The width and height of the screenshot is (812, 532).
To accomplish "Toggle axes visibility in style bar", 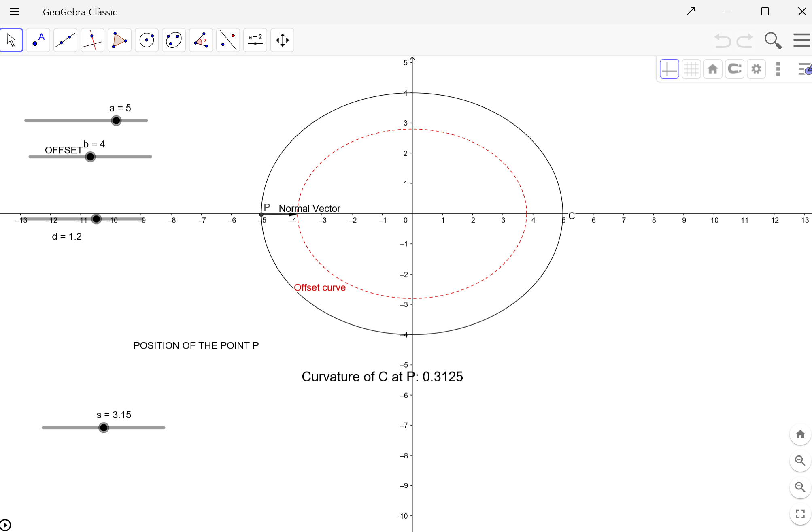I will 669,69.
